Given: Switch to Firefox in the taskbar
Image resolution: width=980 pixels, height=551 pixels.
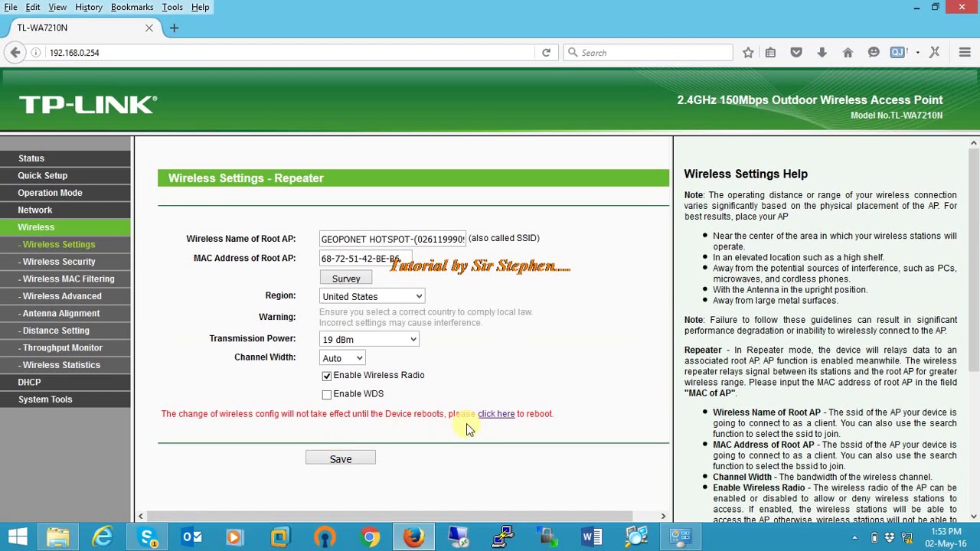Looking at the screenshot, I should coord(414,536).
